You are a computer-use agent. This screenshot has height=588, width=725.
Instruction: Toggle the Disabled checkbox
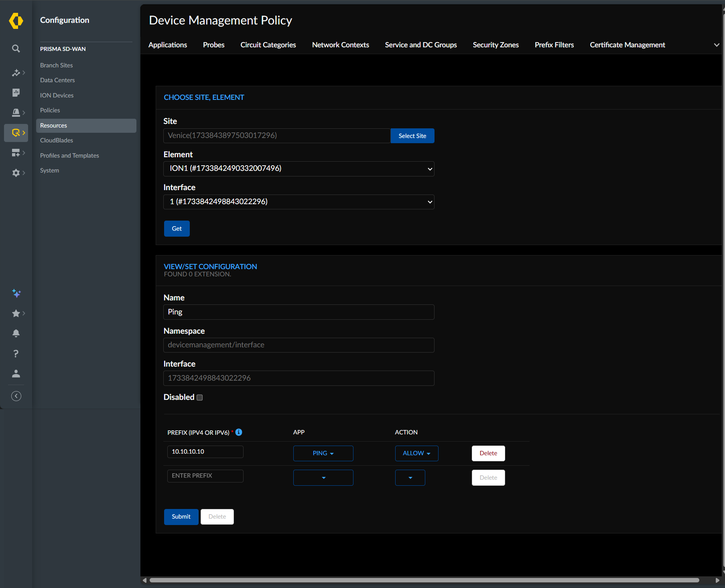tap(200, 397)
